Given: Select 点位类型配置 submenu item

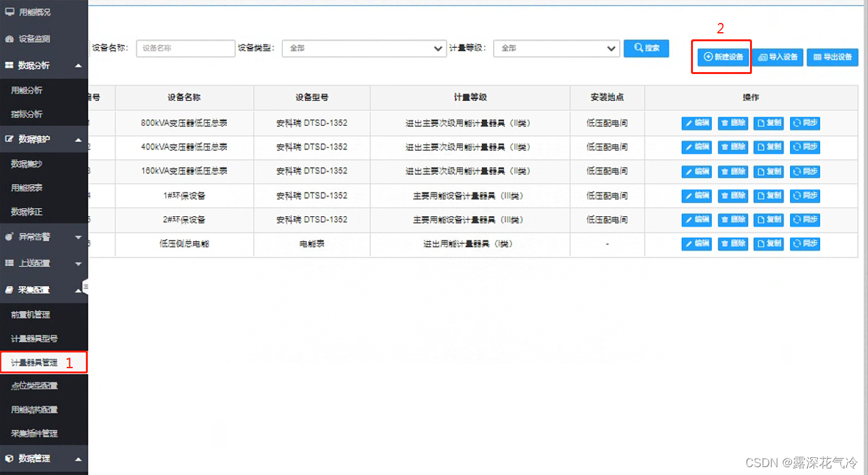Looking at the screenshot, I should (44, 386).
